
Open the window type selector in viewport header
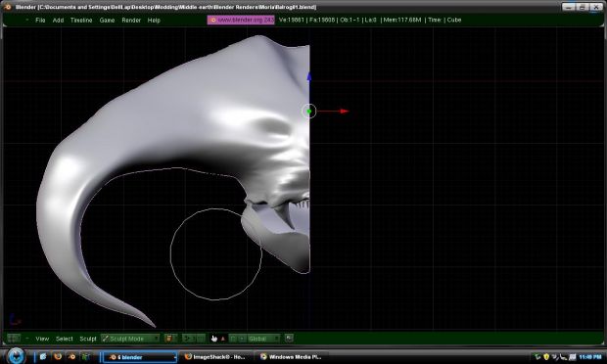13,339
